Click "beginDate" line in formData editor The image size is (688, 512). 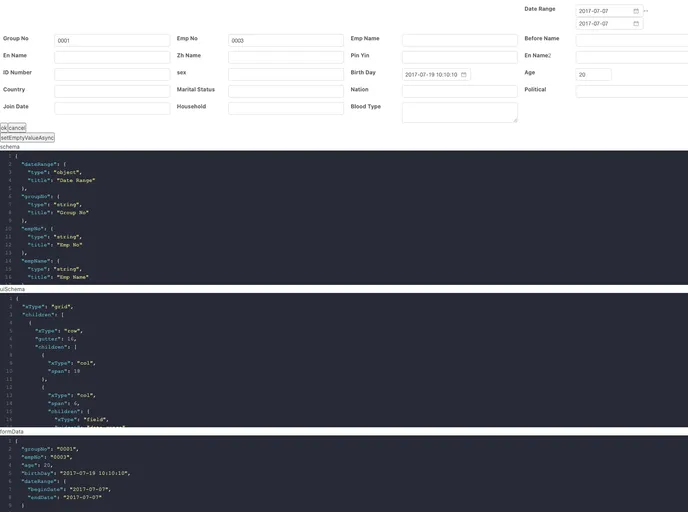(x=69, y=489)
